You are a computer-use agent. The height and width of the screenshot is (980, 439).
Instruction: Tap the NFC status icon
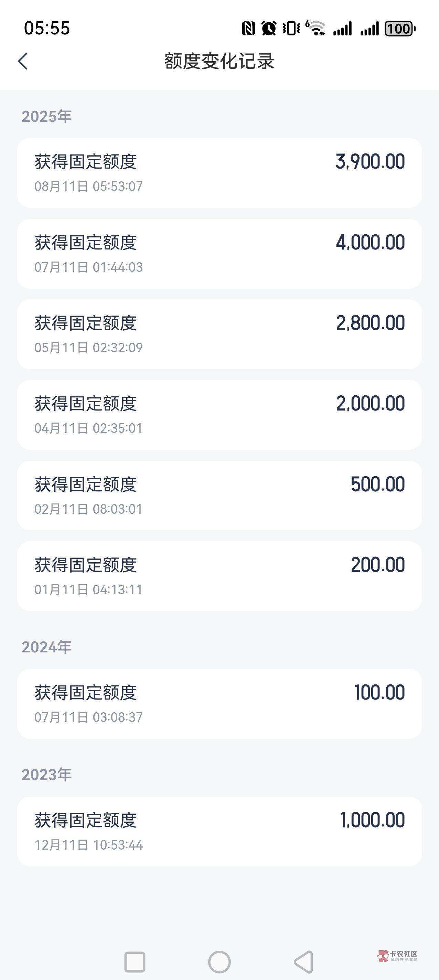(248, 29)
